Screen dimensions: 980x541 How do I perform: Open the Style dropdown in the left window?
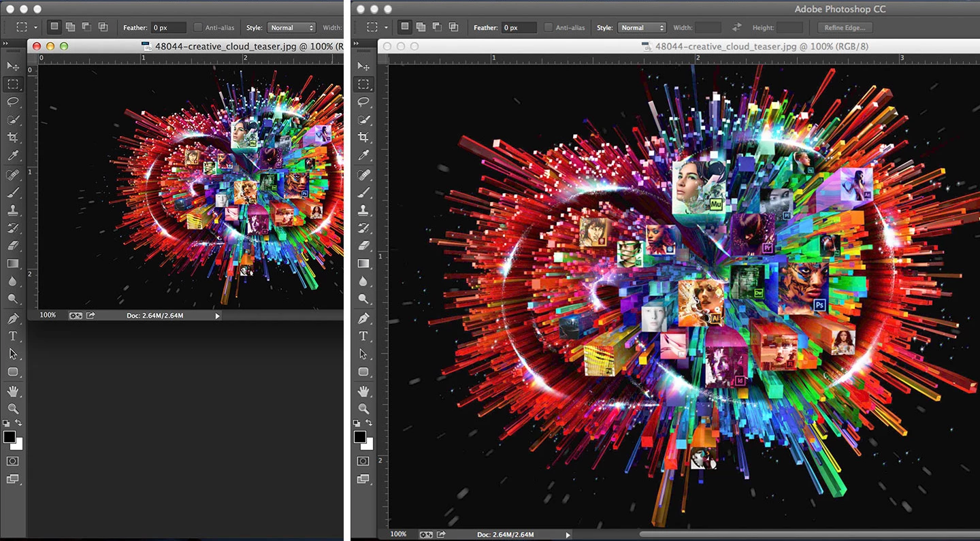(x=291, y=27)
